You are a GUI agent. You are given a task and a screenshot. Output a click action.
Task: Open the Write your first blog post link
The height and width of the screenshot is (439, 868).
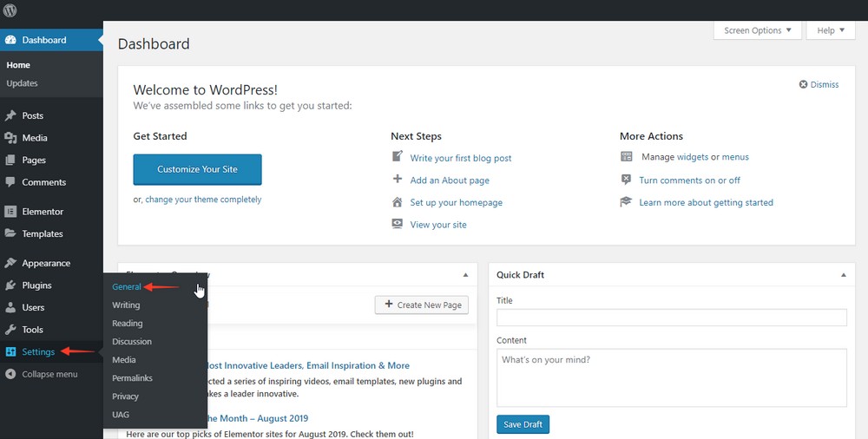click(461, 158)
